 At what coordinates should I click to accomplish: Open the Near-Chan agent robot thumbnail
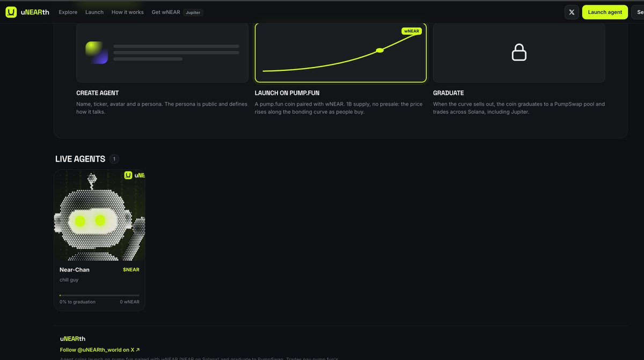(x=100, y=215)
